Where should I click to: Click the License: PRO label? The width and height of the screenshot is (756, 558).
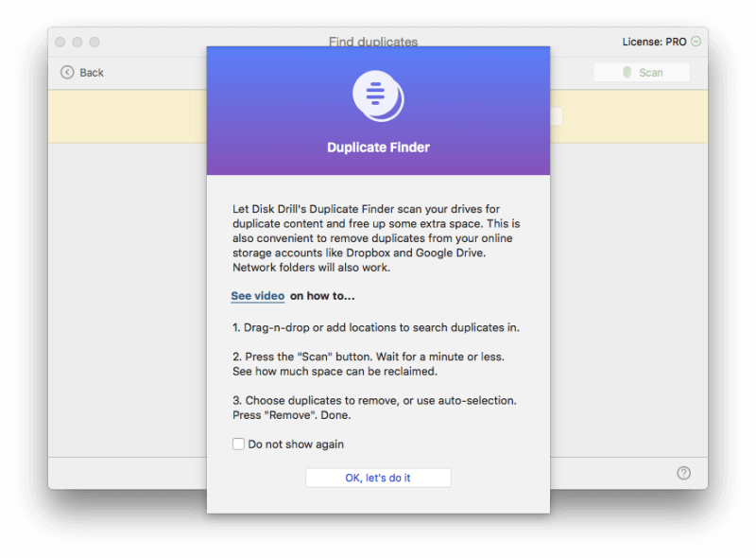[654, 42]
